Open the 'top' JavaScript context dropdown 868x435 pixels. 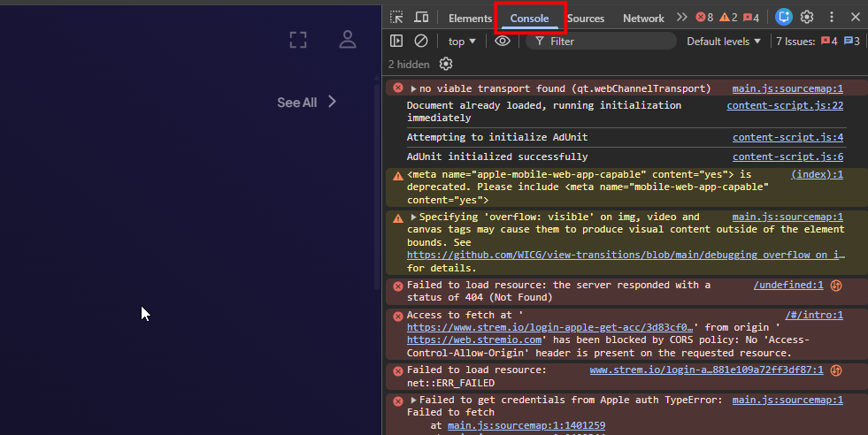462,41
